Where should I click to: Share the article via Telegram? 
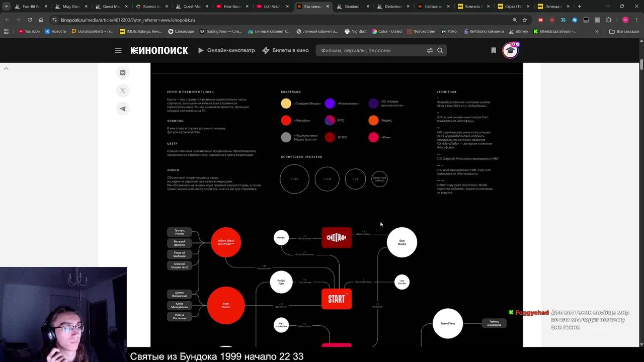click(x=123, y=109)
